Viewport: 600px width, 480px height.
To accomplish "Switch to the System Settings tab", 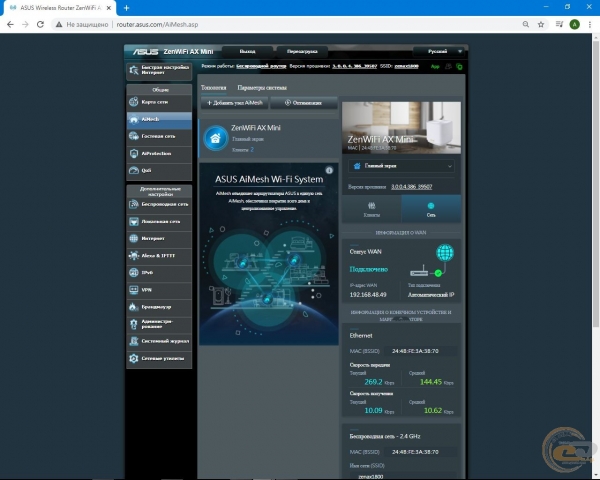I will tap(262, 88).
